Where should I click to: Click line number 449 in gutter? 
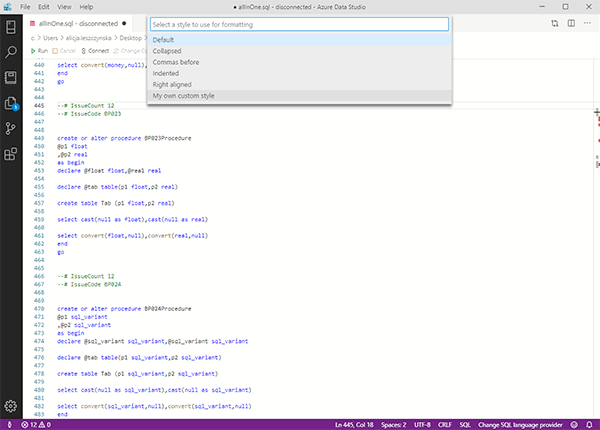[x=39, y=138]
